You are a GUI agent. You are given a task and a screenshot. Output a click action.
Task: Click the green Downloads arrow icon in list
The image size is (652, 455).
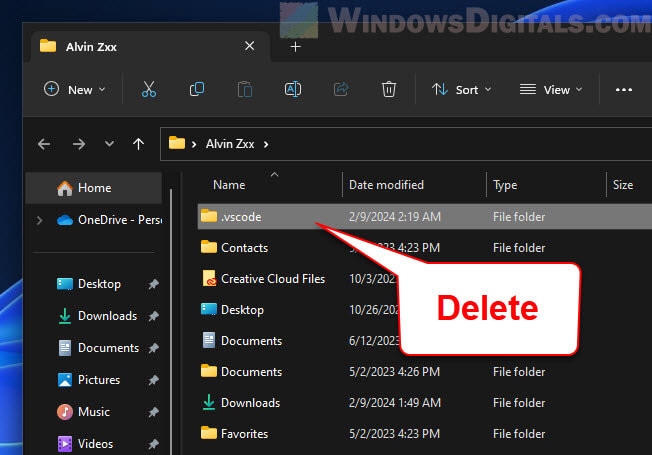point(209,402)
